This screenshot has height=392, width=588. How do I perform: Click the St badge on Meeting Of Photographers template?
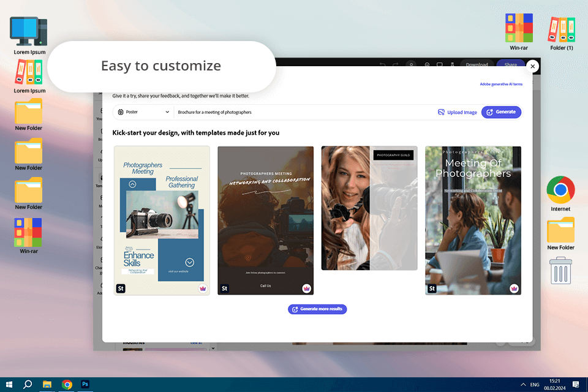coord(432,288)
